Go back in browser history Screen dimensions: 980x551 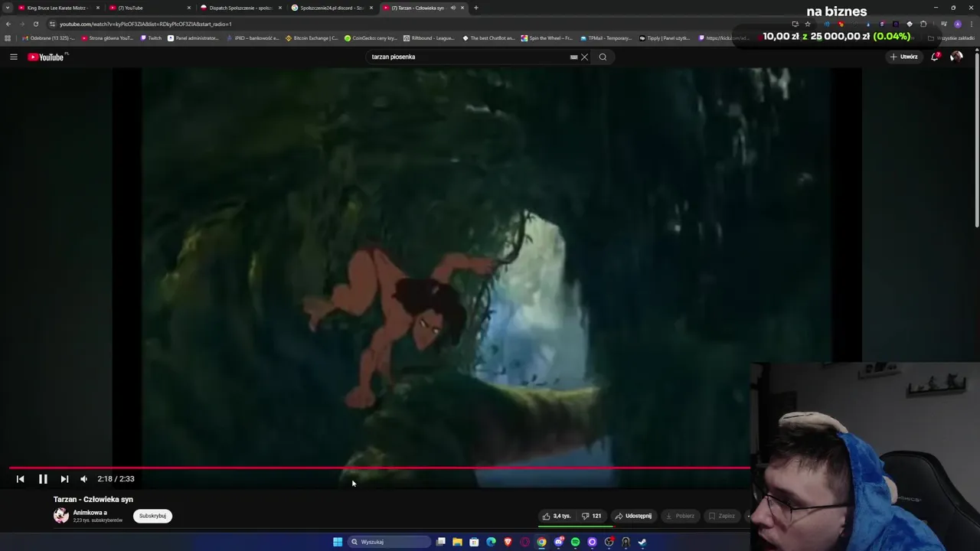coord(8,24)
